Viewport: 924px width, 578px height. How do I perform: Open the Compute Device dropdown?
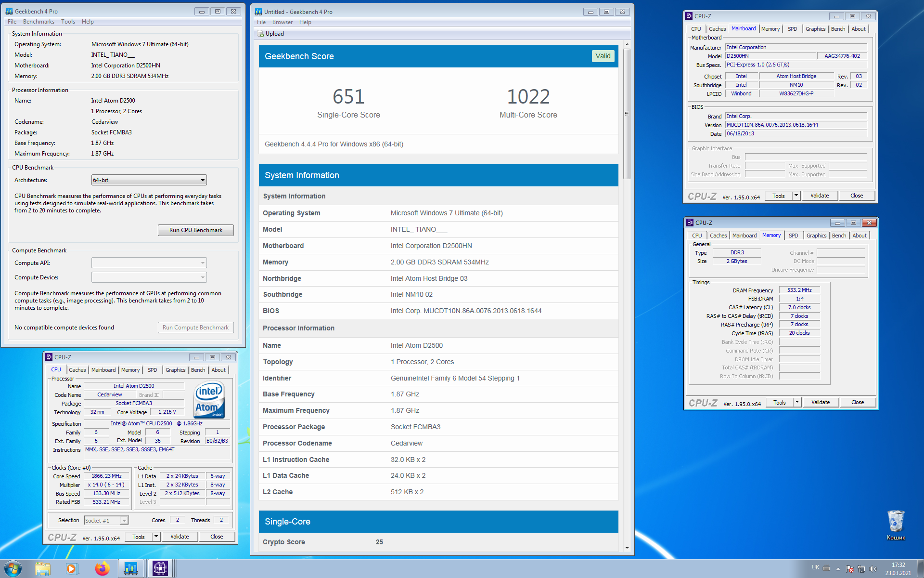pos(149,277)
